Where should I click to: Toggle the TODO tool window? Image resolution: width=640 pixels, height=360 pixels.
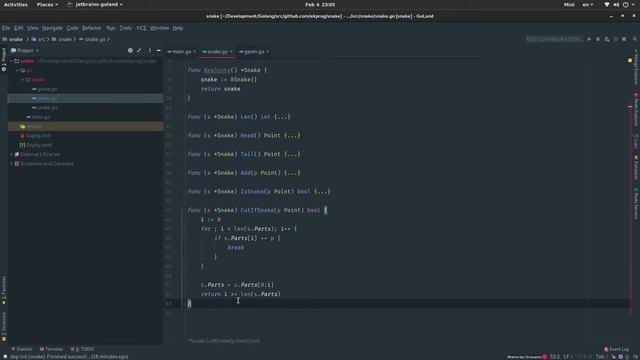pyautogui.click(x=82, y=349)
